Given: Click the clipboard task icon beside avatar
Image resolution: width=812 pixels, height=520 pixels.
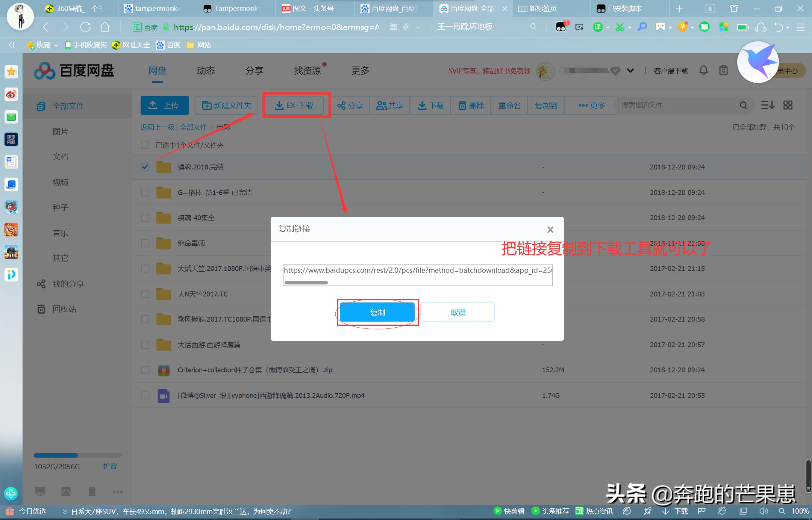Looking at the screenshot, I should pos(724,70).
